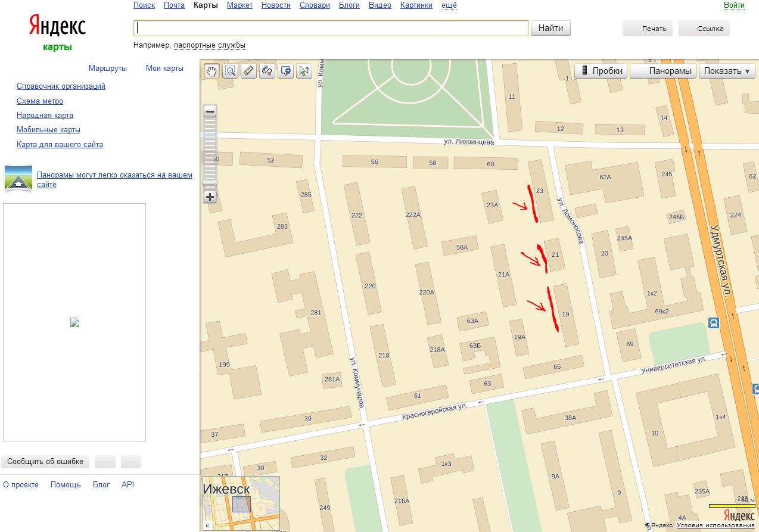Select the hand pan tool

[211, 71]
